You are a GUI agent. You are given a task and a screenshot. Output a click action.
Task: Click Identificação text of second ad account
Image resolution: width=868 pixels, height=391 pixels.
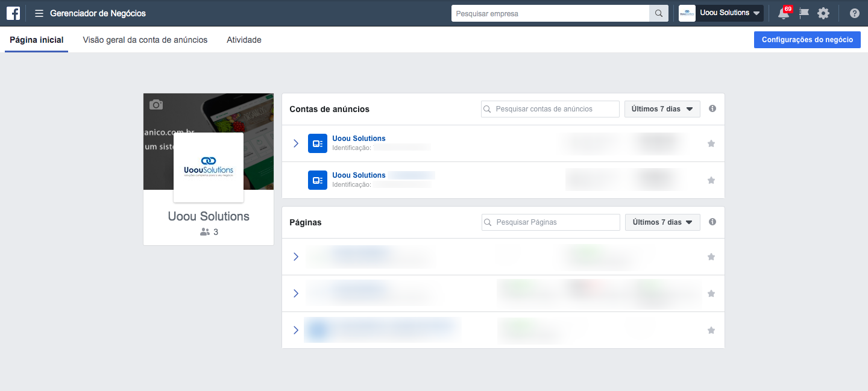click(351, 184)
